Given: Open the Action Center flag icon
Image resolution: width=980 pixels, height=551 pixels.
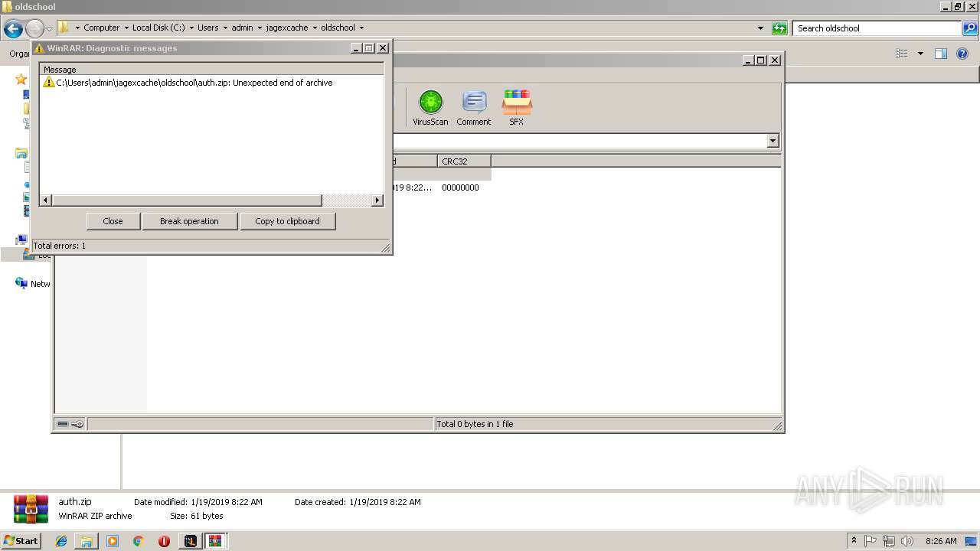Looking at the screenshot, I should [x=871, y=541].
